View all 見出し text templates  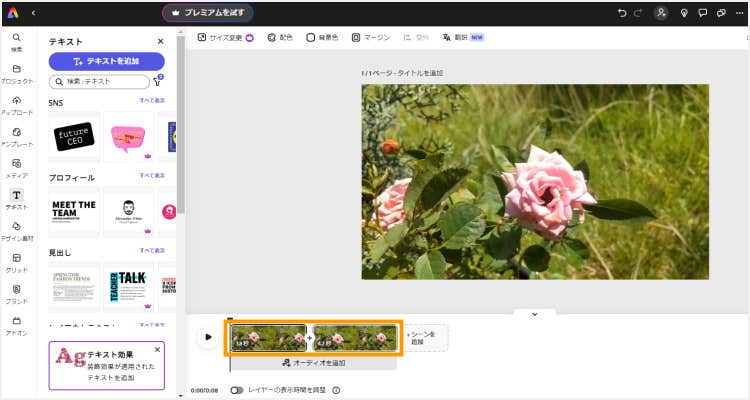pos(152,251)
